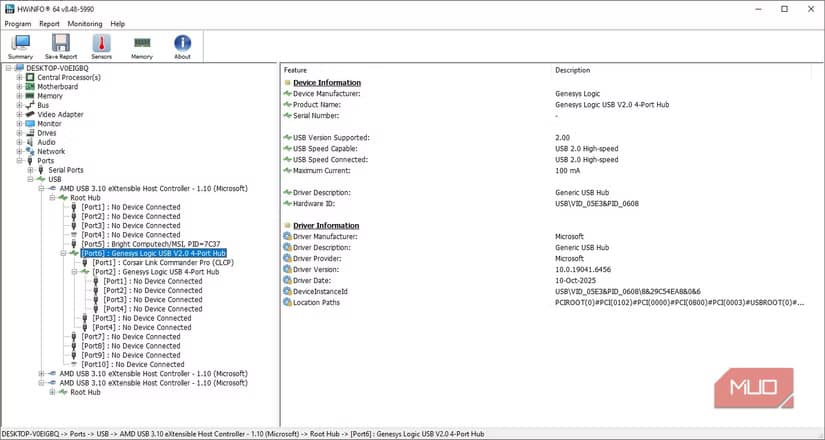
Task: Click the USB\VID_05E3&PID_0608 hardware ID value
Action: click(597, 204)
